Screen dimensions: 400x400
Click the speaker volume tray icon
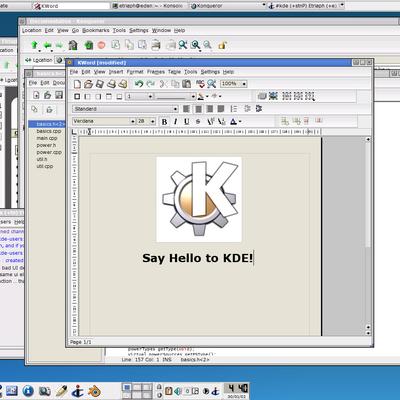178,391
